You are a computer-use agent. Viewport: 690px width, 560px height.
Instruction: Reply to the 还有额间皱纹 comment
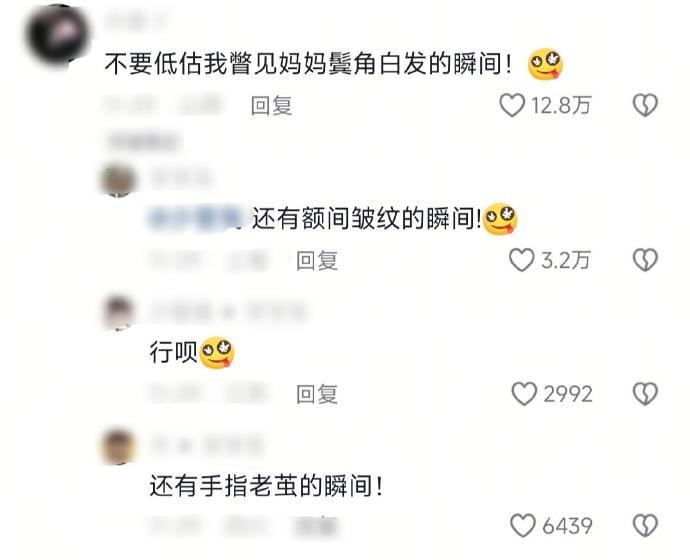click(317, 260)
